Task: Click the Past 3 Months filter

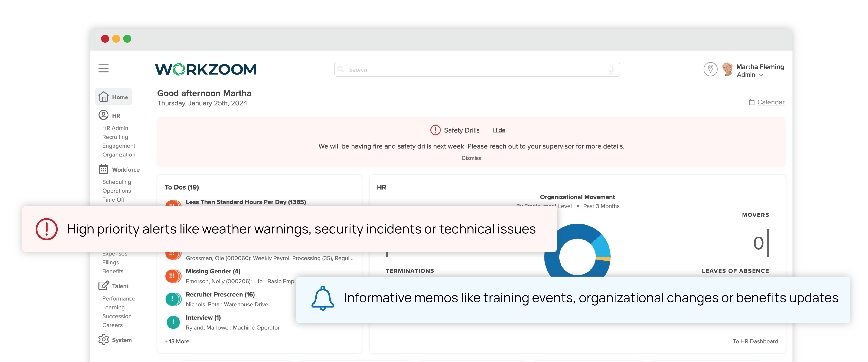Action: (x=601, y=206)
